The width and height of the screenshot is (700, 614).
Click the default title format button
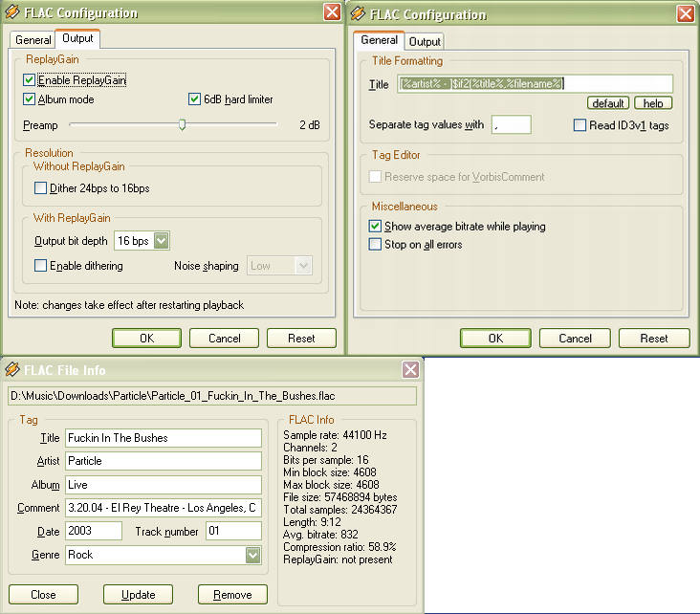point(608,103)
